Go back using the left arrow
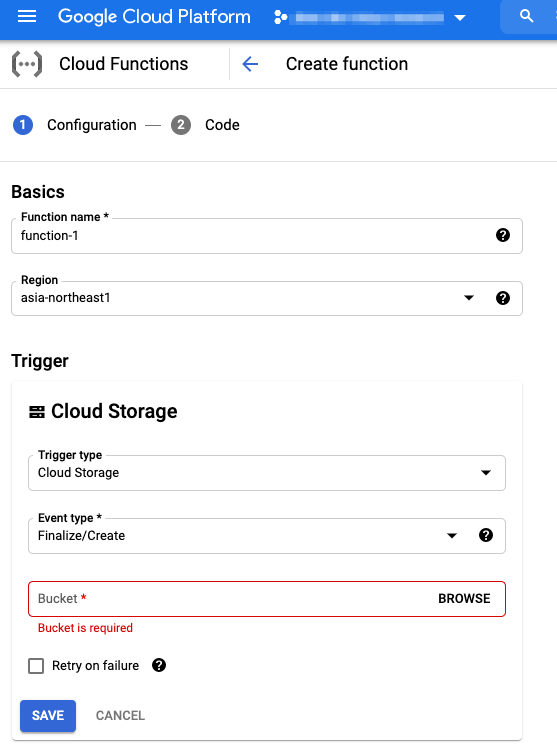 tap(250, 64)
